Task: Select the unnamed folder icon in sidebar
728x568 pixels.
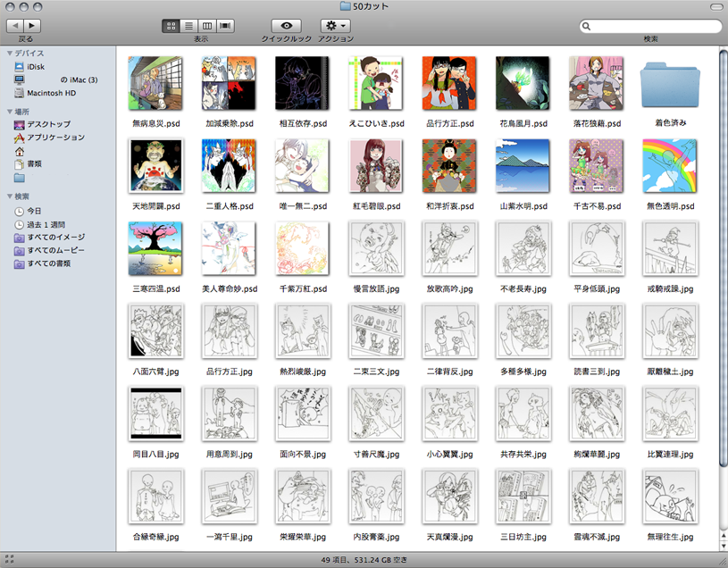Action: [x=19, y=178]
